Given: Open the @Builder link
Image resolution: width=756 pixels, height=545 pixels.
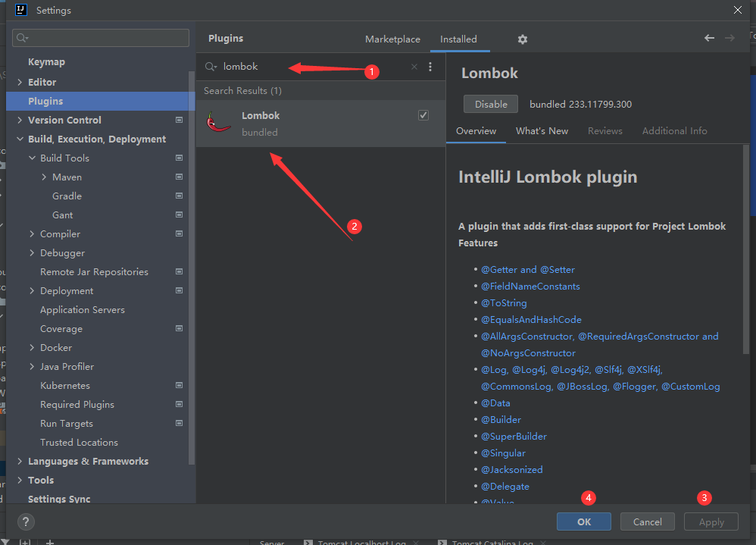Looking at the screenshot, I should [501, 420].
